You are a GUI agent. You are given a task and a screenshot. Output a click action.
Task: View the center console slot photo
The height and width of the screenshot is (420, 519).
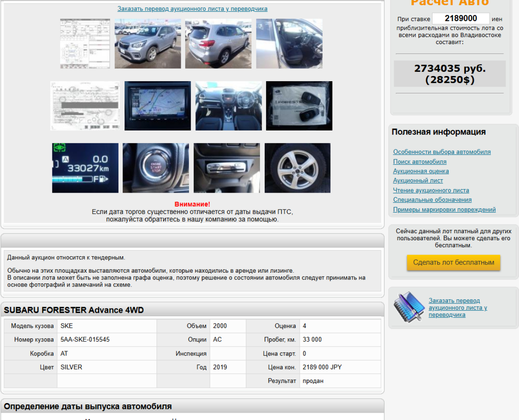pyautogui.click(x=227, y=168)
